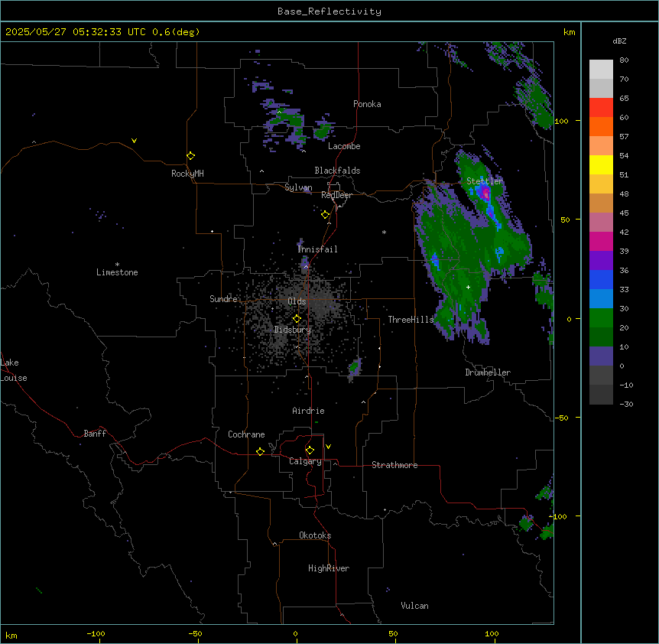The height and width of the screenshot is (644, 659).
Task: Select the yellow diamond marker above Calgary label
Action: (x=310, y=450)
